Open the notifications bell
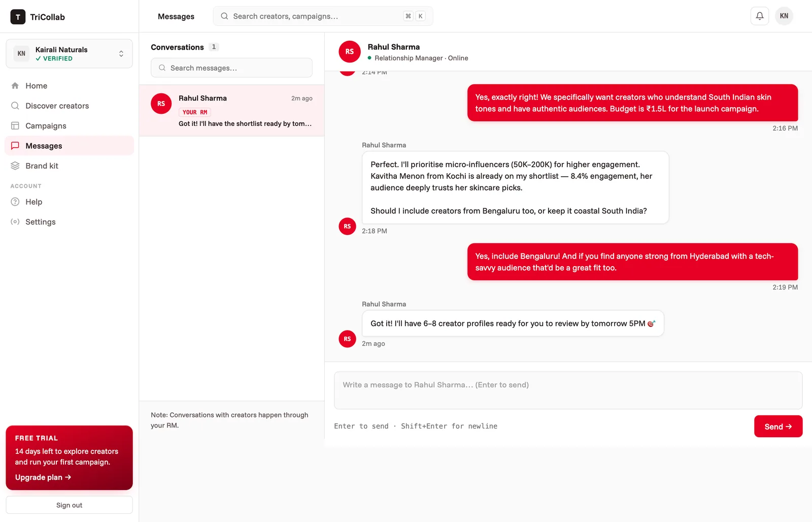The width and height of the screenshot is (812, 522). pos(760,16)
